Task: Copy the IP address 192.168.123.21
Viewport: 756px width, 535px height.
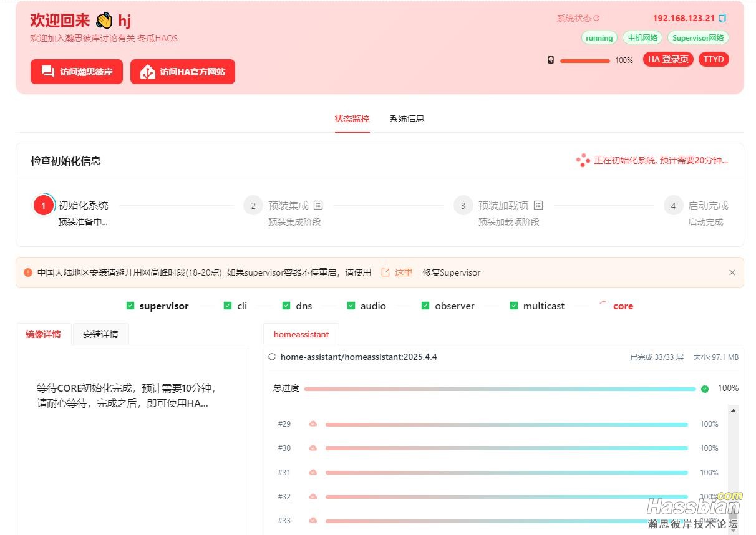Action: 722,18
